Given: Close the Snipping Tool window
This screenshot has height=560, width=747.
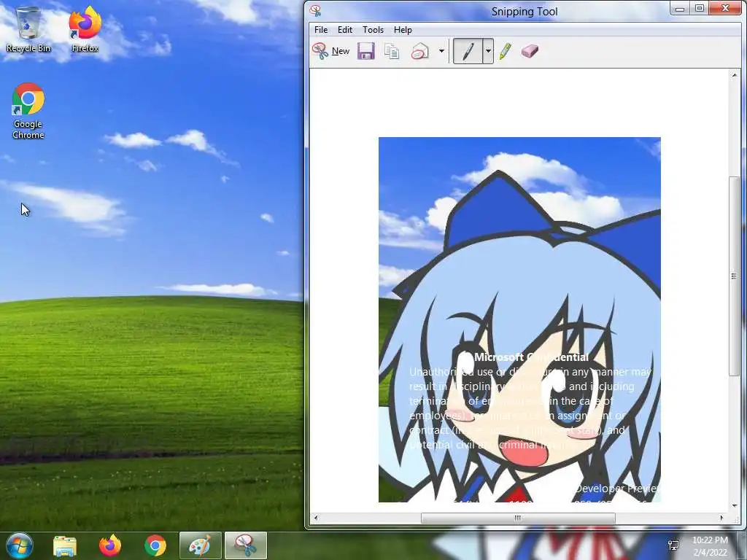Looking at the screenshot, I should pyautogui.click(x=725, y=9).
